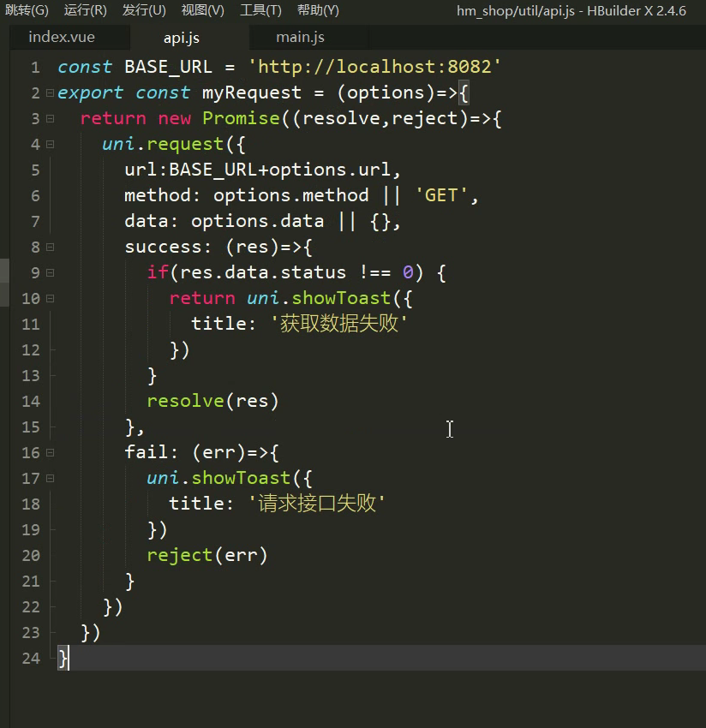Image resolution: width=706 pixels, height=728 pixels.
Task: Collapse the fail callback on line 16
Action: (x=50, y=452)
